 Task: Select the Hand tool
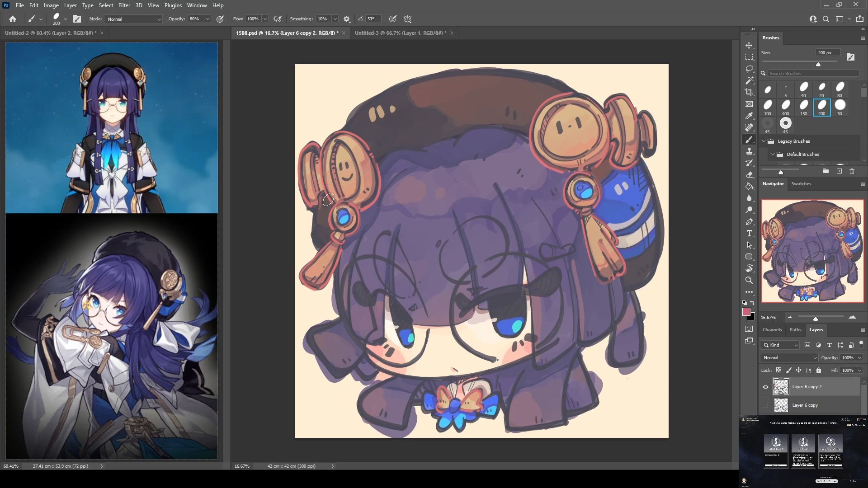749,268
